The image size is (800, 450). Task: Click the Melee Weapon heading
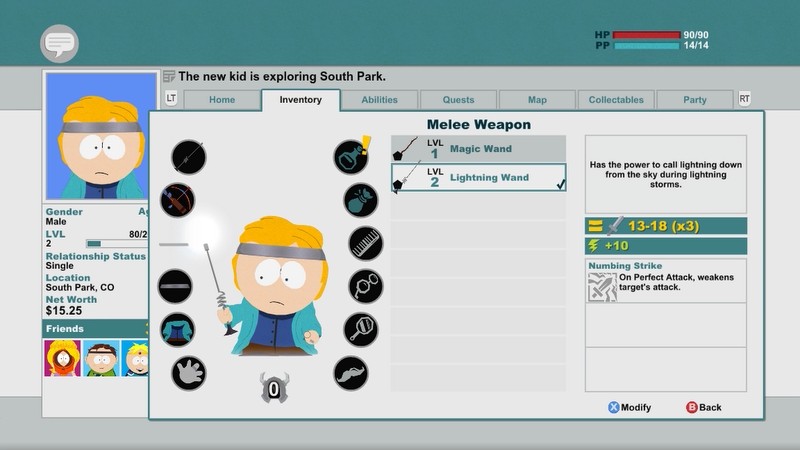tap(479, 124)
